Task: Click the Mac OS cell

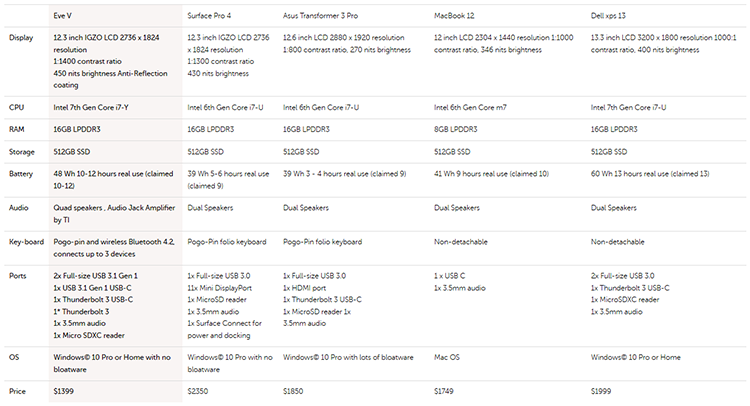Action: [449, 355]
